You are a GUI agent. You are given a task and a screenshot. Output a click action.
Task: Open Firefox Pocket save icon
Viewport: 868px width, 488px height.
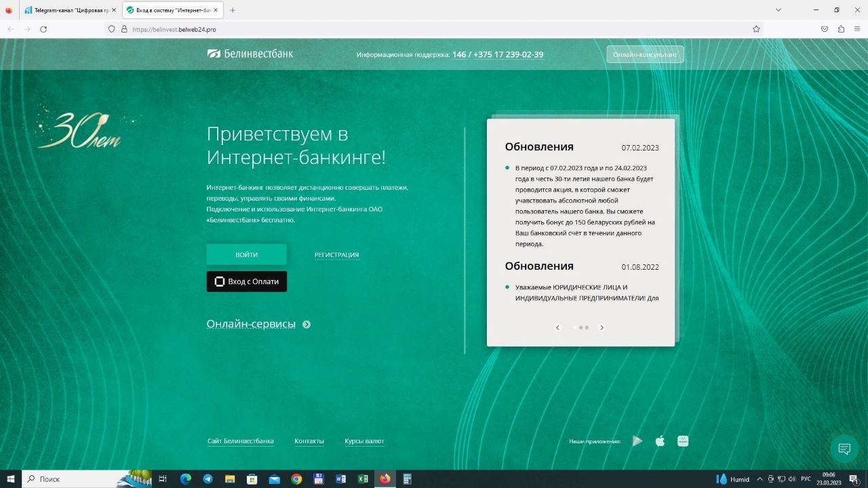pyautogui.click(x=825, y=29)
